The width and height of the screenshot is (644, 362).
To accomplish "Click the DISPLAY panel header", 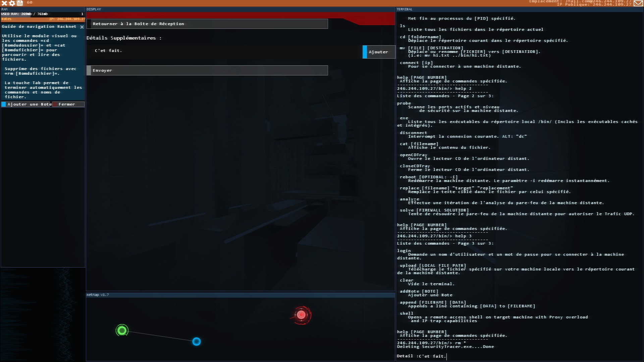I will 94,9.
